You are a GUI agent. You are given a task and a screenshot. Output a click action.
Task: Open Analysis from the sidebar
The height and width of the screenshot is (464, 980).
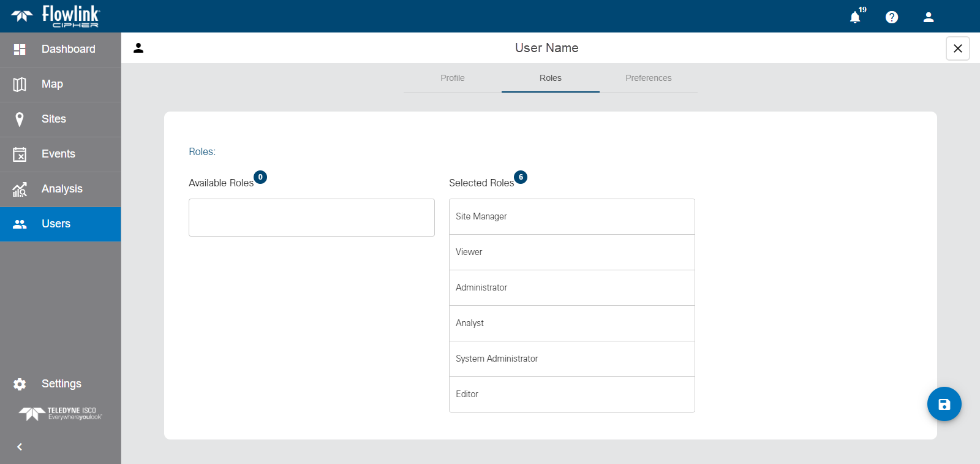pyautogui.click(x=60, y=189)
